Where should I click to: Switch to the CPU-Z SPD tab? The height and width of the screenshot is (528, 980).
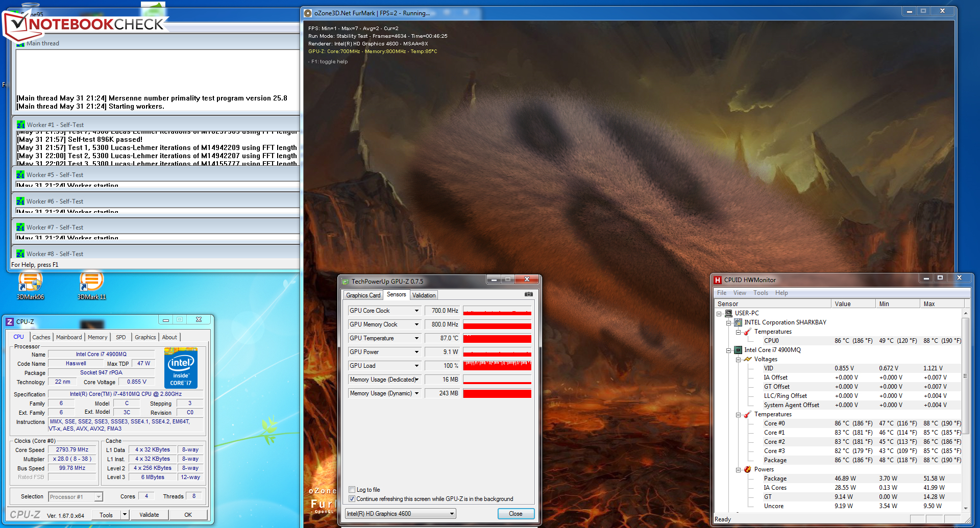coord(121,337)
